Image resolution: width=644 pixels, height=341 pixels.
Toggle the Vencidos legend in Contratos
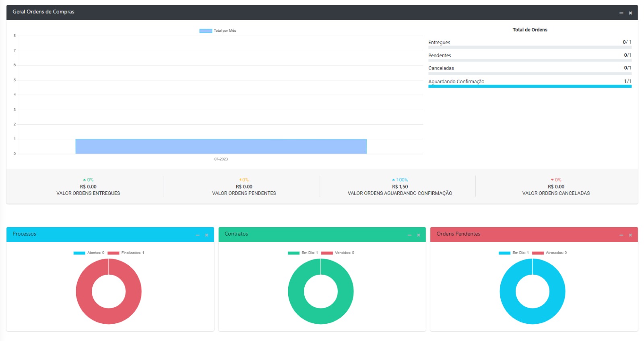[x=338, y=253]
